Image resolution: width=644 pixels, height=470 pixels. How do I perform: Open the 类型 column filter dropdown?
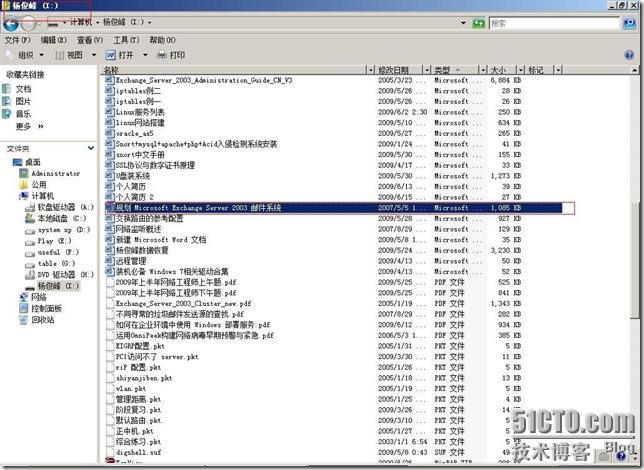click(x=483, y=70)
